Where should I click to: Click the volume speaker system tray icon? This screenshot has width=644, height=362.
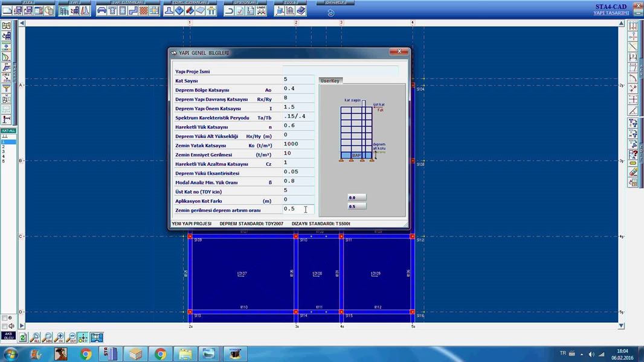click(591, 354)
